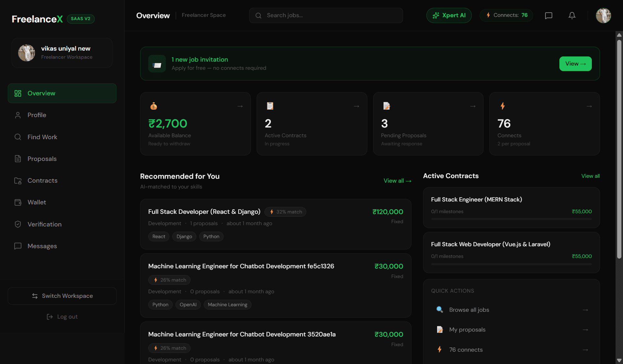Open Profile menu item
The image size is (623, 364).
click(x=62, y=115)
